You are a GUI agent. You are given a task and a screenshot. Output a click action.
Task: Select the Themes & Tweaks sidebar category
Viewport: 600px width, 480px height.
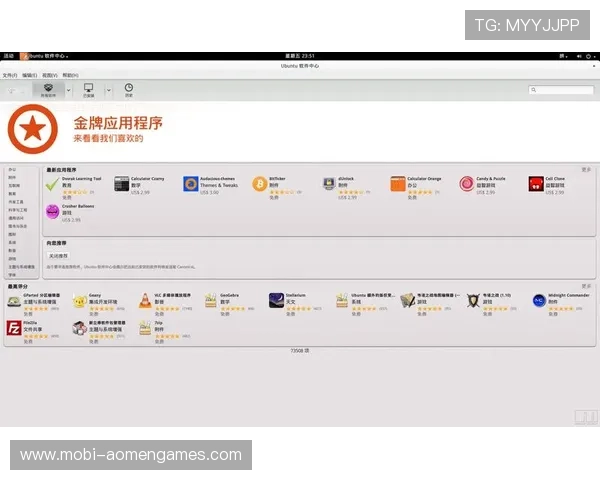21,266
